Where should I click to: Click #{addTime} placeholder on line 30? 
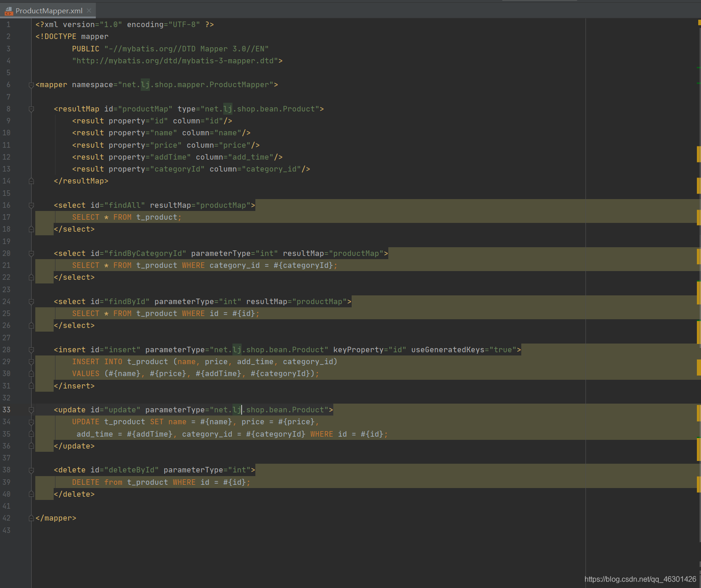pyautogui.click(x=219, y=374)
